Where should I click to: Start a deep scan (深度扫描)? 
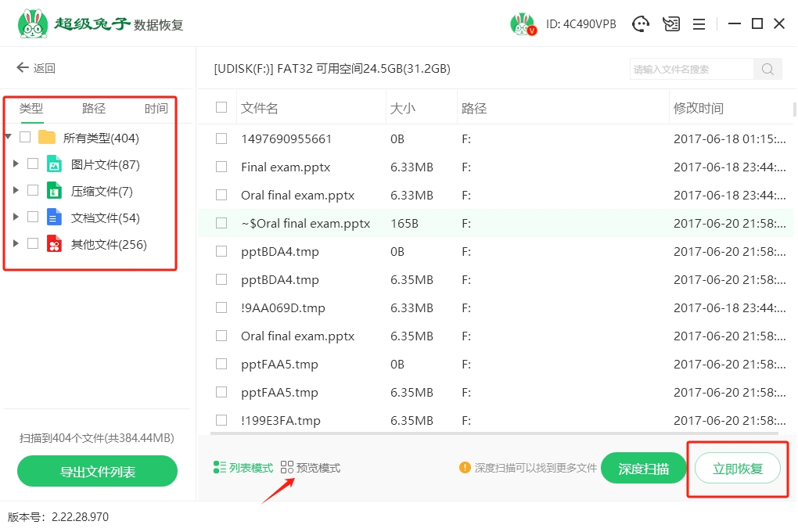click(643, 469)
